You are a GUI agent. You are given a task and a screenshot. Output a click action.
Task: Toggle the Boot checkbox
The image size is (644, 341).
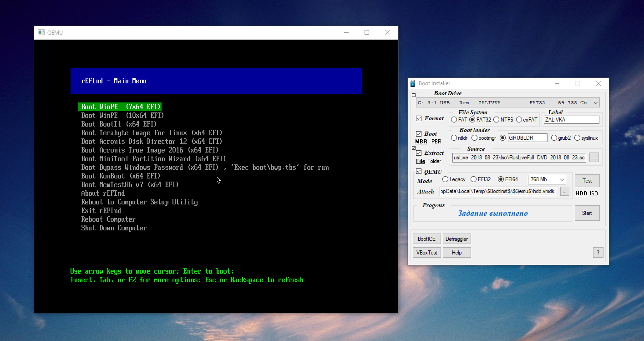click(419, 134)
